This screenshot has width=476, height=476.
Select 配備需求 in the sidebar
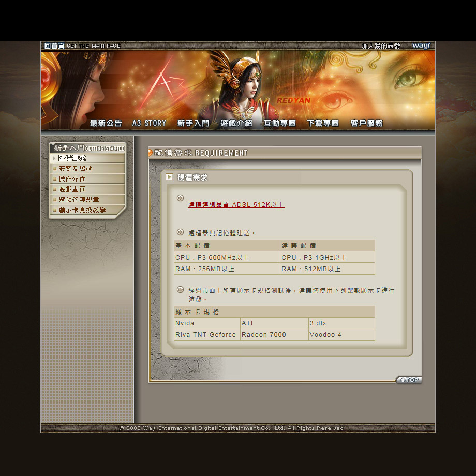click(87, 158)
